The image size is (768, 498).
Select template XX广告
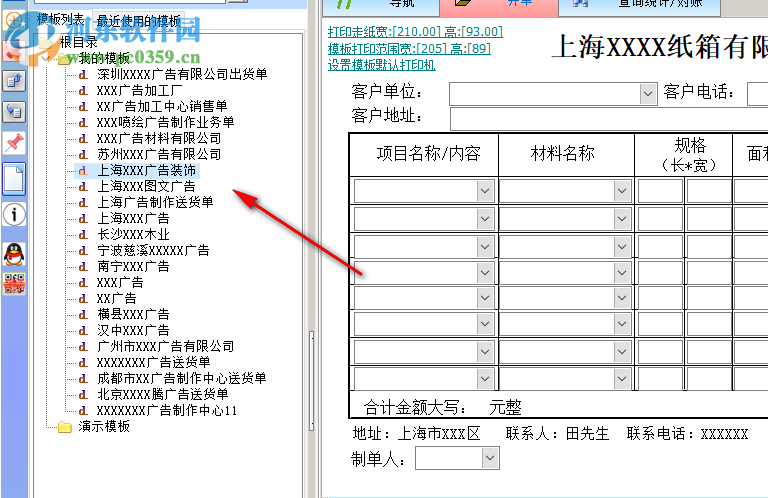pos(116,299)
